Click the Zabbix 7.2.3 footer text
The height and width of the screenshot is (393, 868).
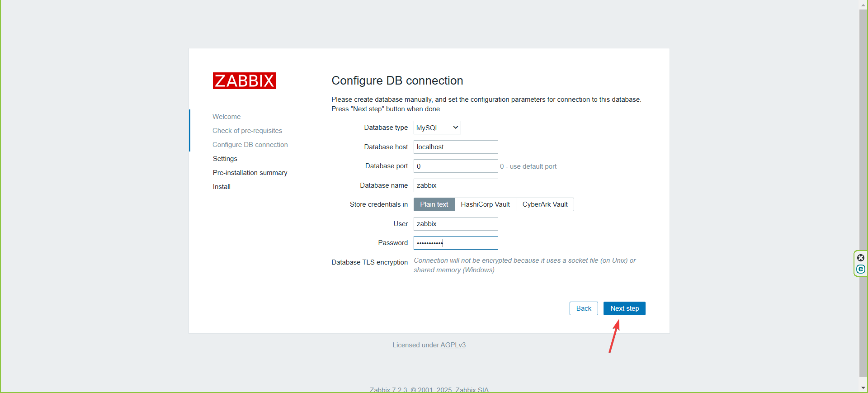click(x=429, y=390)
